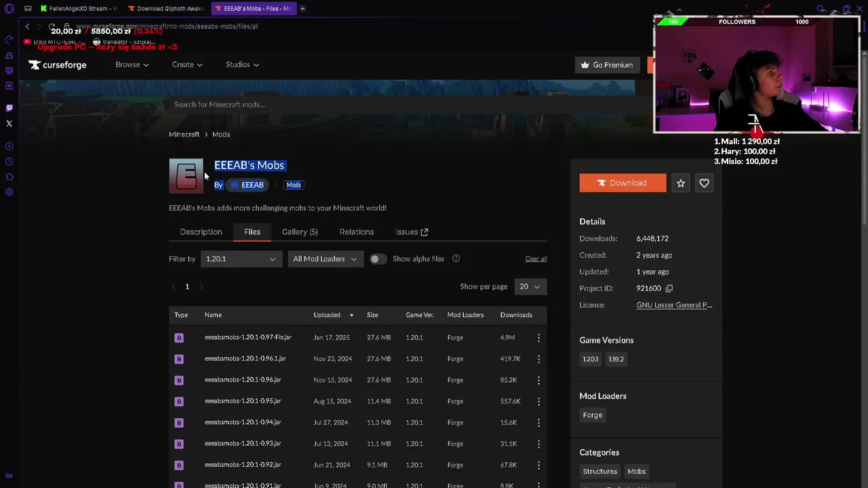Click the Go Premium button

click(607, 65)
